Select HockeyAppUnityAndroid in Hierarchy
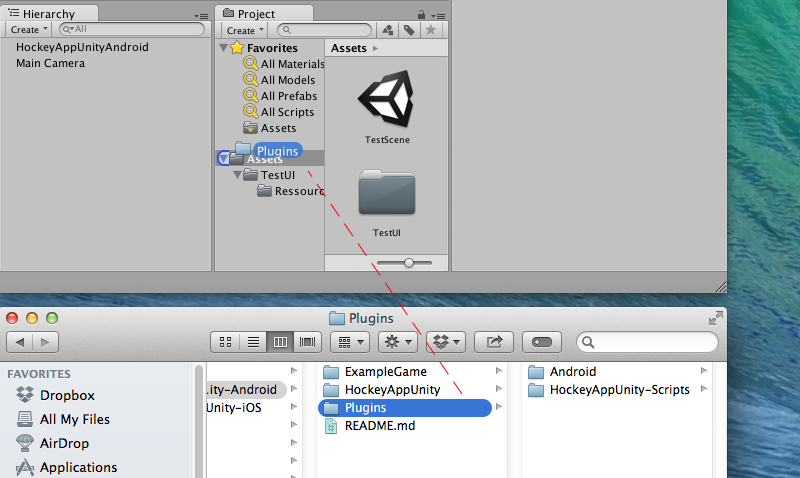Image resolution: width=800 pixels, height=478 pixels. [82, 47]
